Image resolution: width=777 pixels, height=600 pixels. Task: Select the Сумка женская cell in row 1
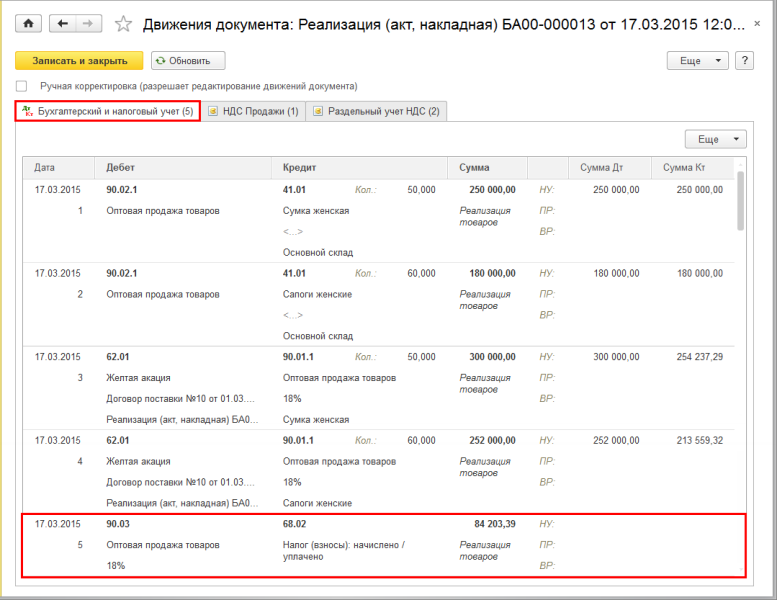[316, 211]
